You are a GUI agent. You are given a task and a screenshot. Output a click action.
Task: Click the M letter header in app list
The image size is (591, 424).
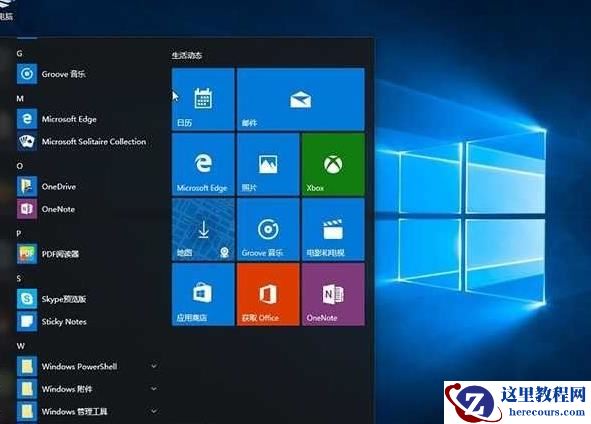coord(20,98)
